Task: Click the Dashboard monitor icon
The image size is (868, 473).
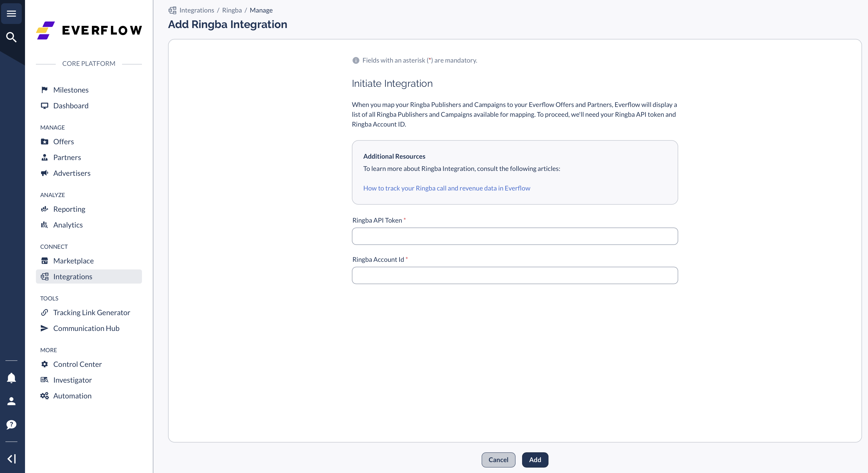Action: tap(45, 106)
